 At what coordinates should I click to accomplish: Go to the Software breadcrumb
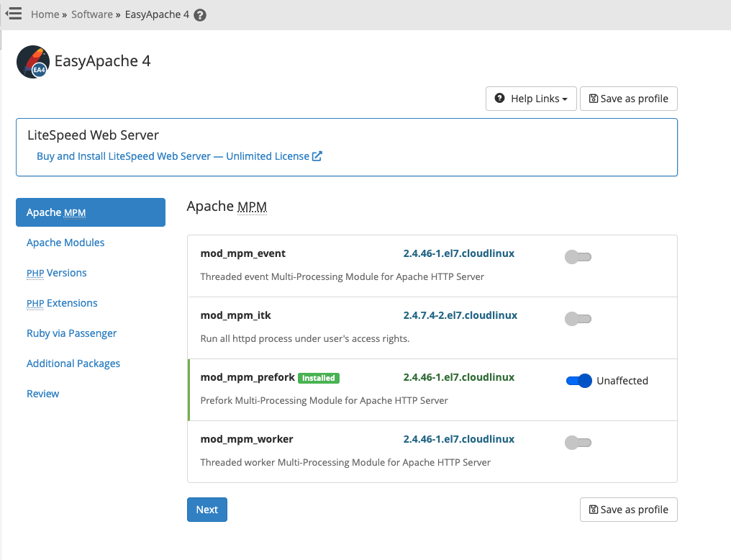pyautogui.click(x=92, y=14)
